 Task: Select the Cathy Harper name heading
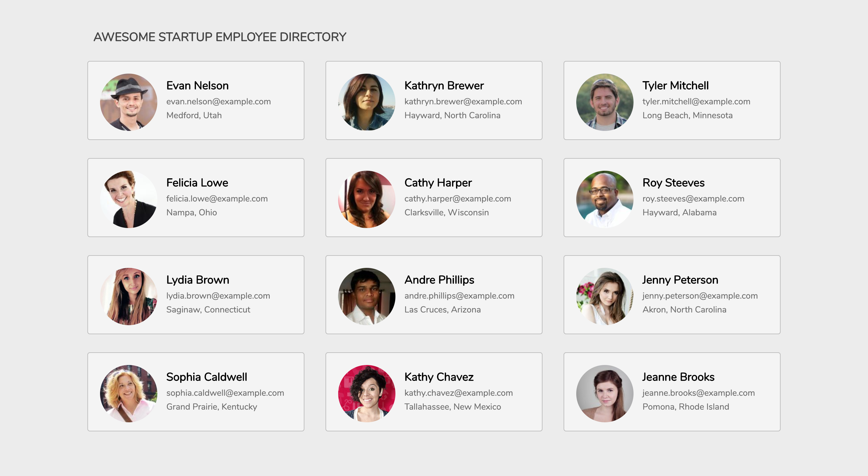coord(438,183)
